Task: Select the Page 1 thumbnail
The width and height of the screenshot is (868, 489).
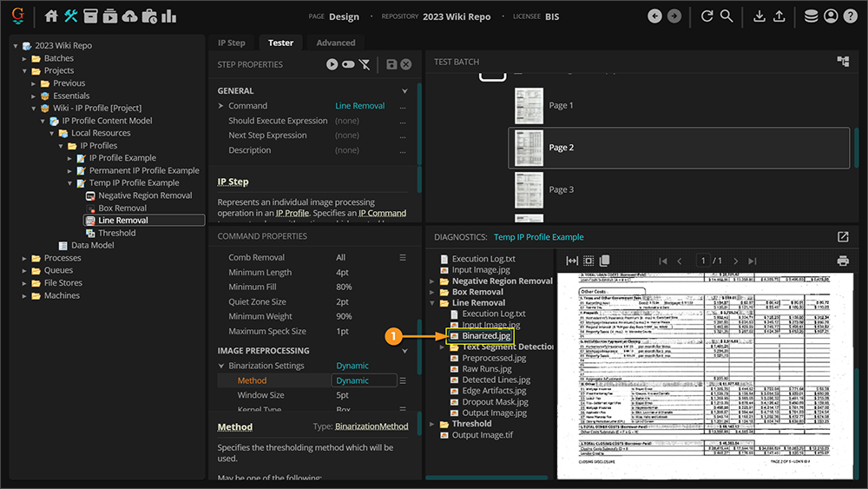Action: coord(529,105)
